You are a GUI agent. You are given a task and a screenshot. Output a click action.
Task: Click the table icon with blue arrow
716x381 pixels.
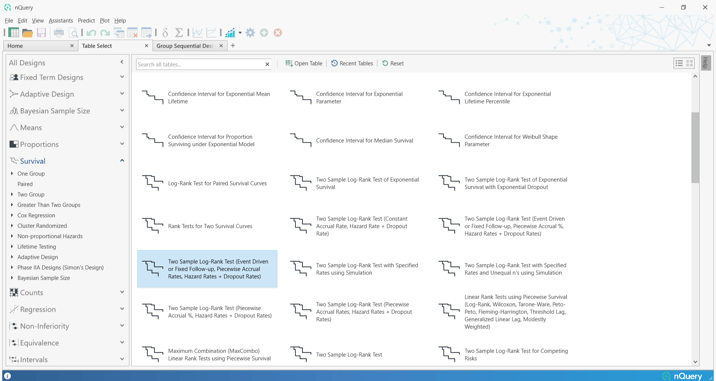pos(147,32)
